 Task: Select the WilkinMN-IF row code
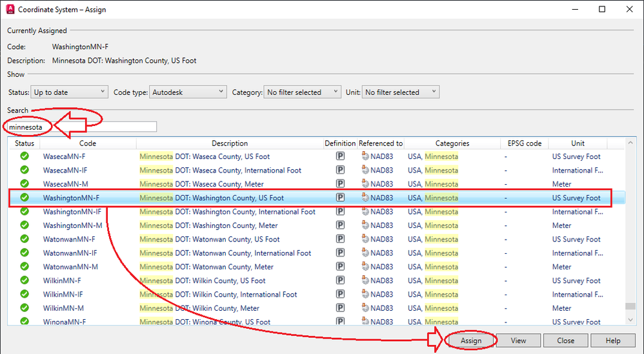[x=63, y=294]
